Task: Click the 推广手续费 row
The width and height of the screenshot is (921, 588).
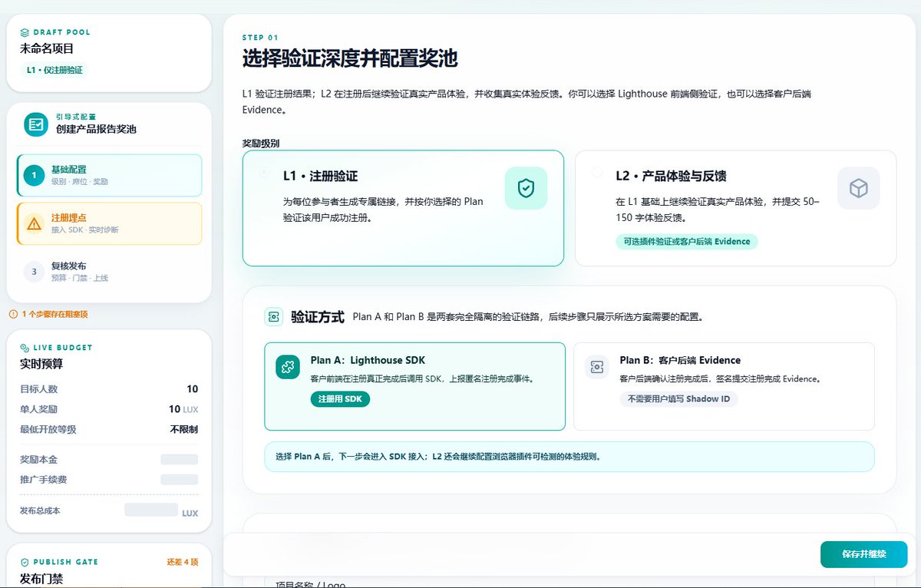Action: [x=109, y=479]
